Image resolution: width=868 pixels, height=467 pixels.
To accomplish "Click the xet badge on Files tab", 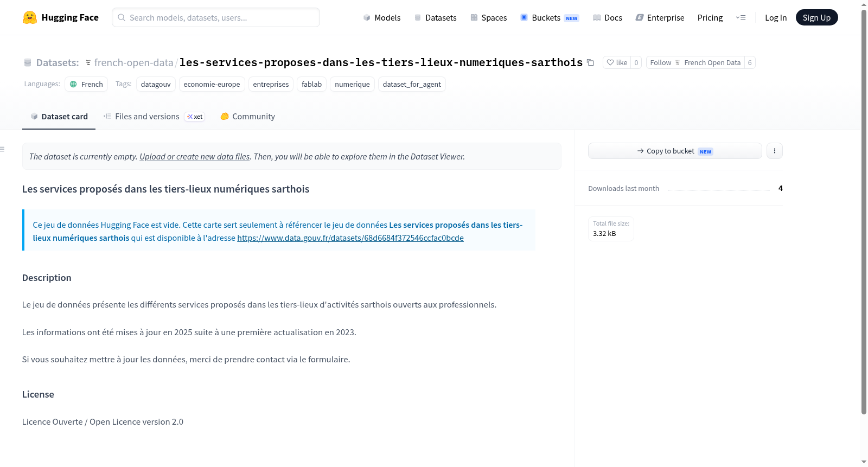I will 195,117.
